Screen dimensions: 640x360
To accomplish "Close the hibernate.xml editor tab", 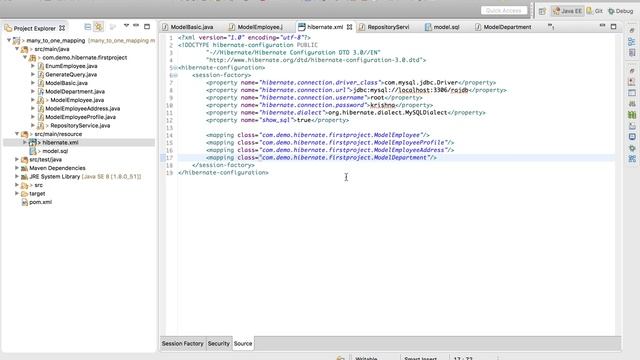I will pos(349,27).
